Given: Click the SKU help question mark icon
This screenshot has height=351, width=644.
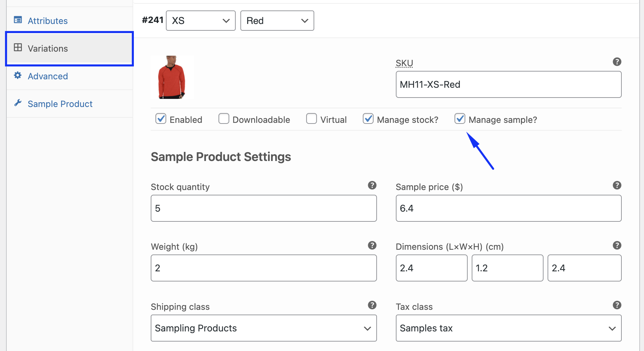Looking at the screenshot, I should (617, 62).
